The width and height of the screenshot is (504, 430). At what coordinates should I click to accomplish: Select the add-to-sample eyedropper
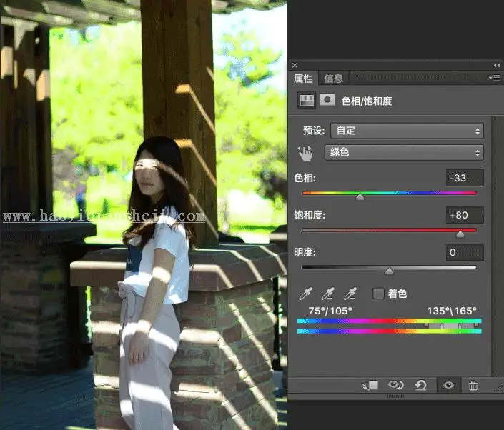click(327, 294)
